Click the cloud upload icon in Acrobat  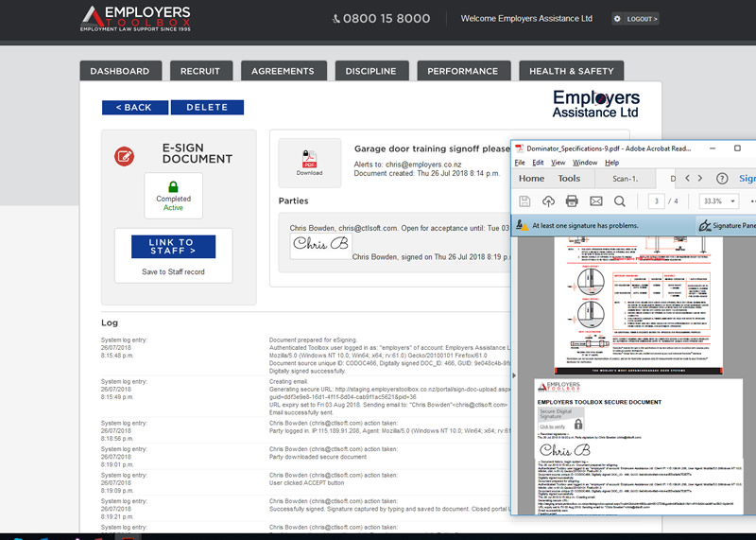pos(548,200)
